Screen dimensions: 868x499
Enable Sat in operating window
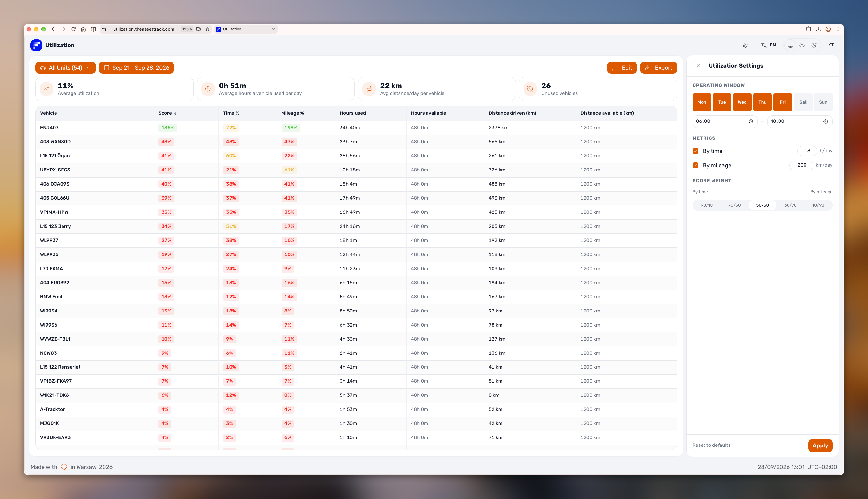pos(803,102)
